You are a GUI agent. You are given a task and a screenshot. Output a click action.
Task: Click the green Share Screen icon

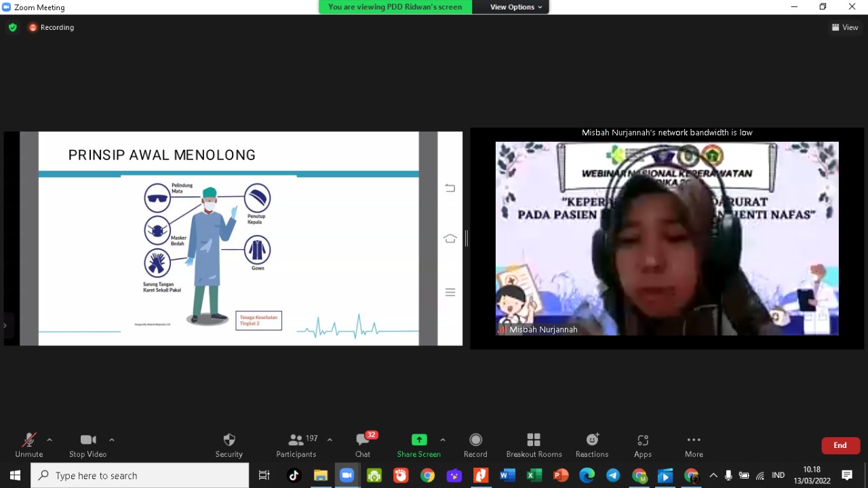[419, 440]
